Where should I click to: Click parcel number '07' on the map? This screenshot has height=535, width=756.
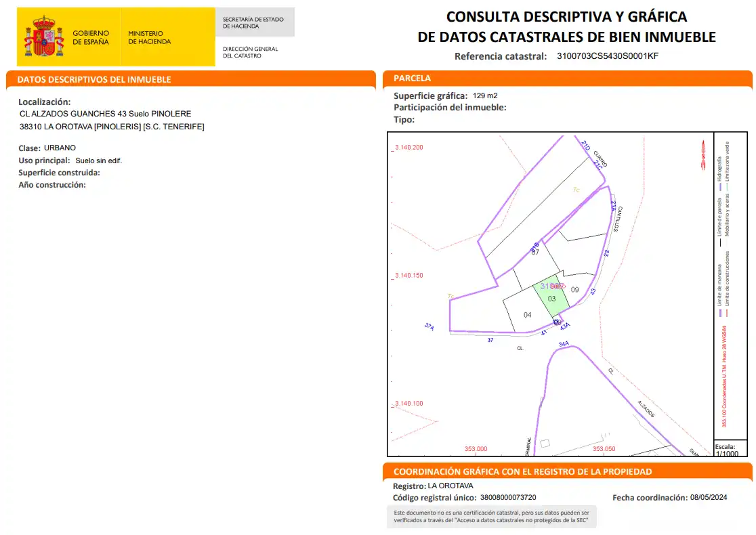[535, 252]
